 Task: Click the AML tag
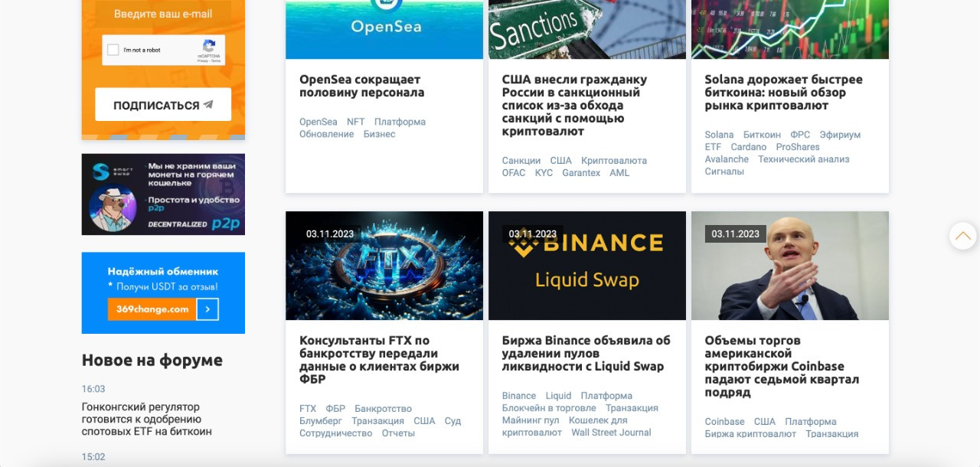tap(619, 173)
